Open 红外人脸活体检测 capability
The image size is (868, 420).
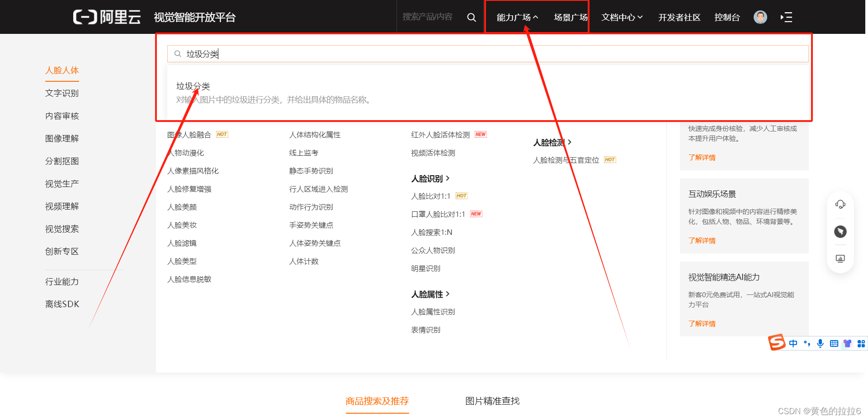440,135
